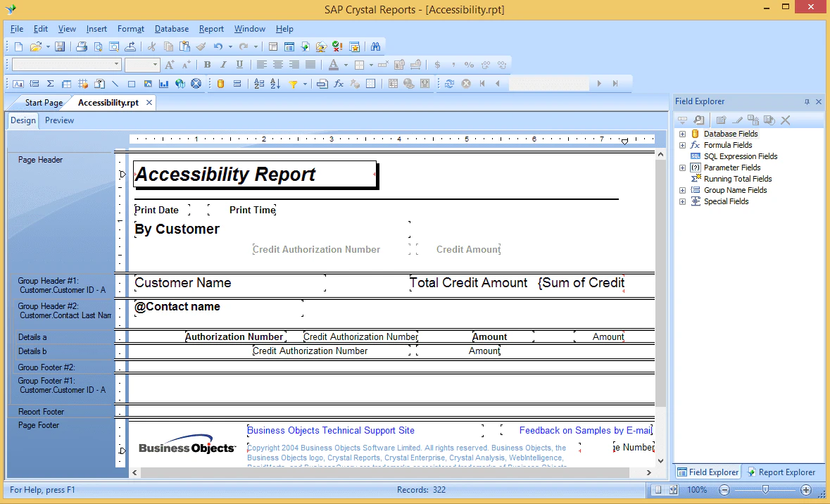The image size is (830, 504).
Task: Switch to the Preview tab
Action: pos(59,120)
